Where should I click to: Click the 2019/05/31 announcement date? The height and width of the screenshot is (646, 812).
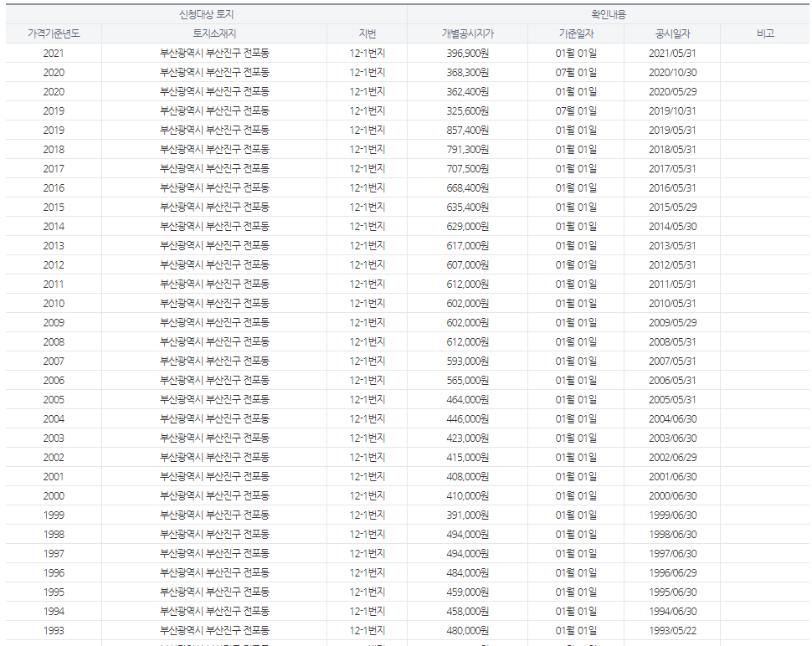(672, 130)
